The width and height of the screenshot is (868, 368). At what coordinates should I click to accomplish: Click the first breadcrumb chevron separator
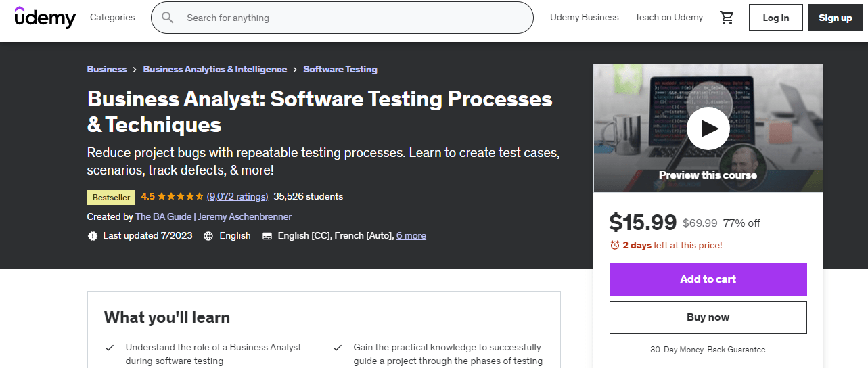tap(135, 70)
